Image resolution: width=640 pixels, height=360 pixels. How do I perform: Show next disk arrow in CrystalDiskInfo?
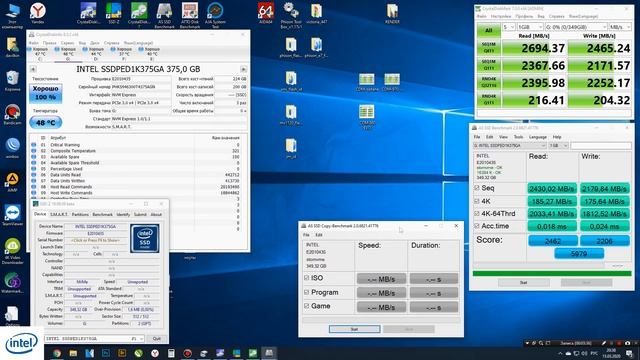[243, 69]
